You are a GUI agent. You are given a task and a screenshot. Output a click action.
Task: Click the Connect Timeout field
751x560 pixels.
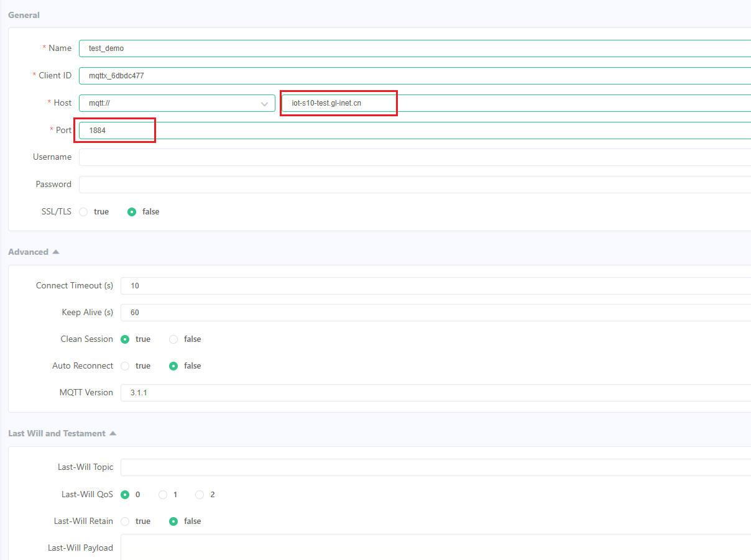436,286
